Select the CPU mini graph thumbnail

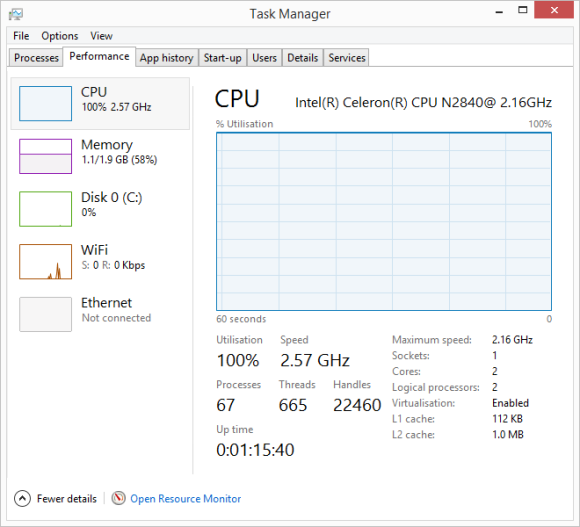tap(45, 103)
